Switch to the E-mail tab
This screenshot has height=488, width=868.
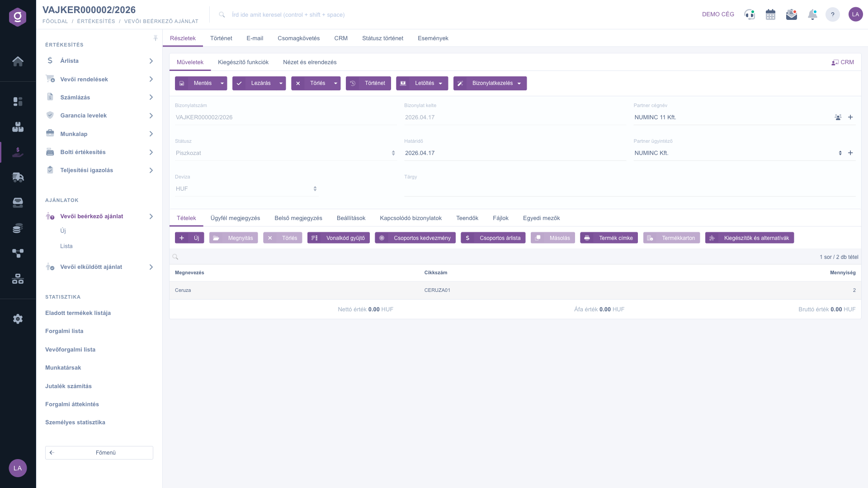tap(255, 38)
